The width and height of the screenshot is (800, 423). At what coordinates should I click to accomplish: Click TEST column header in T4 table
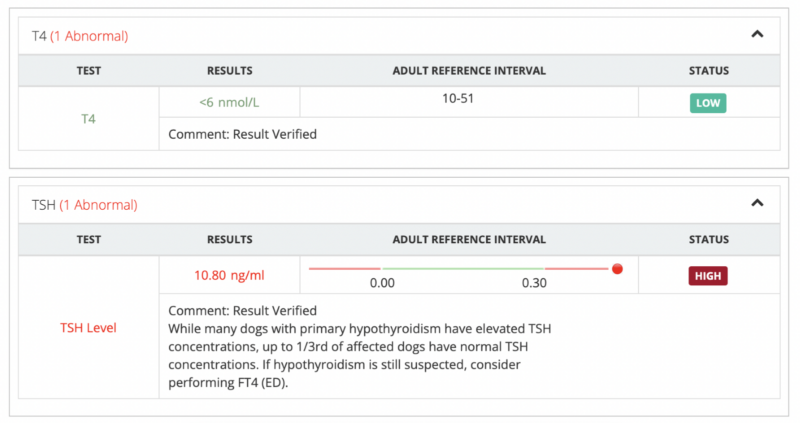coord(89,71)
